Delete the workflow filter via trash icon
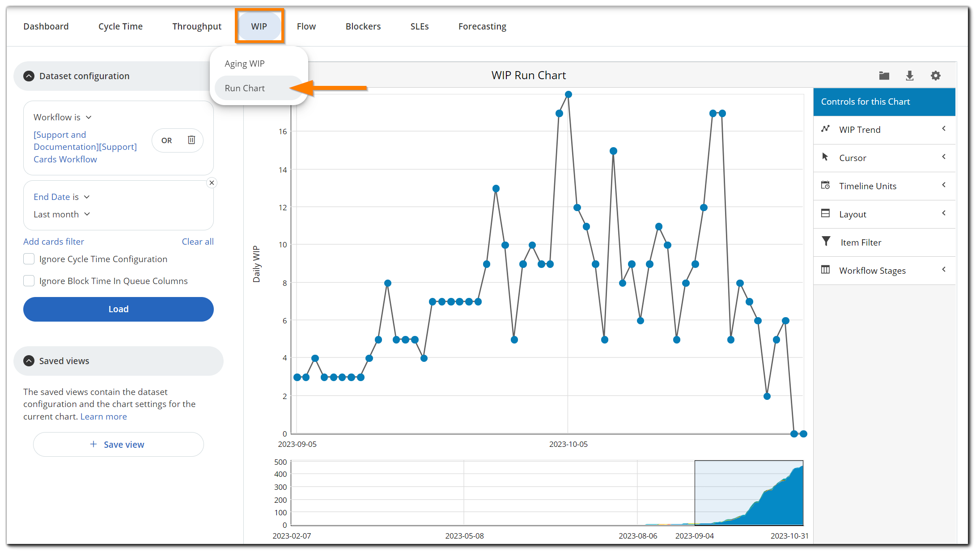 pos(191,140)
